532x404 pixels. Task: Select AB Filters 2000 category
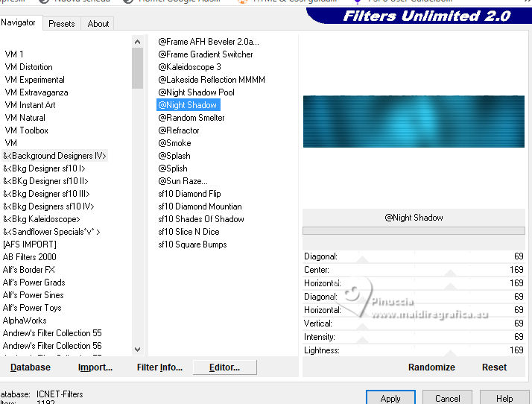pyautogui.click(x=30, y=257)
